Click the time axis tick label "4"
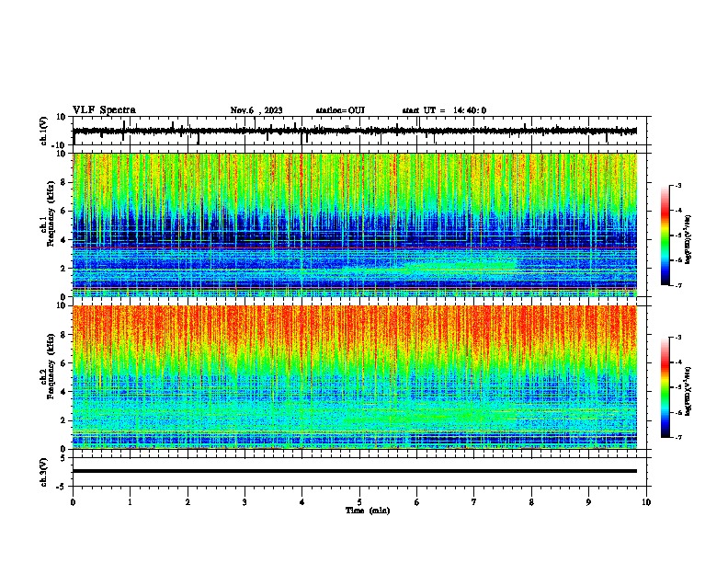 point(302,501)
